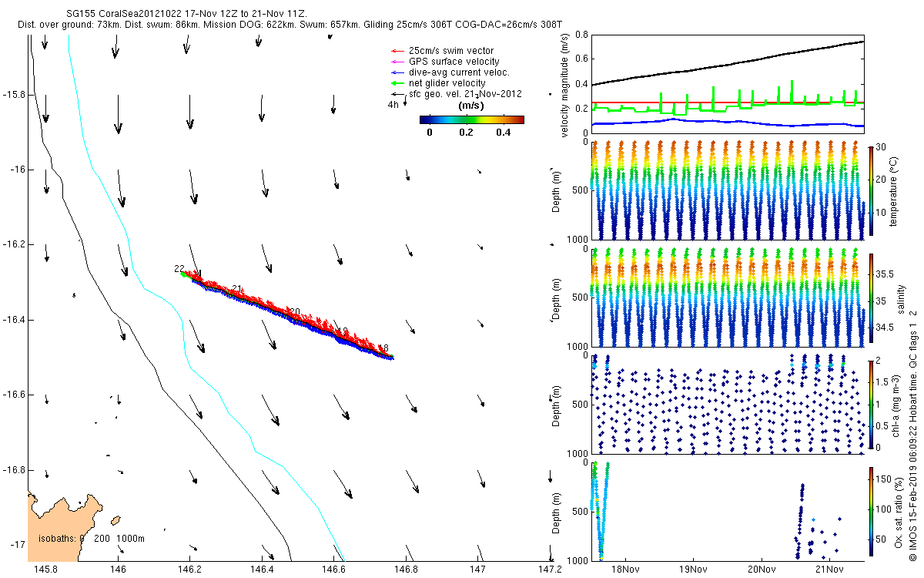Click the latitude tick label '-16.2'
The height and width of the screenshot is (578, 924).
click(15, 244)
